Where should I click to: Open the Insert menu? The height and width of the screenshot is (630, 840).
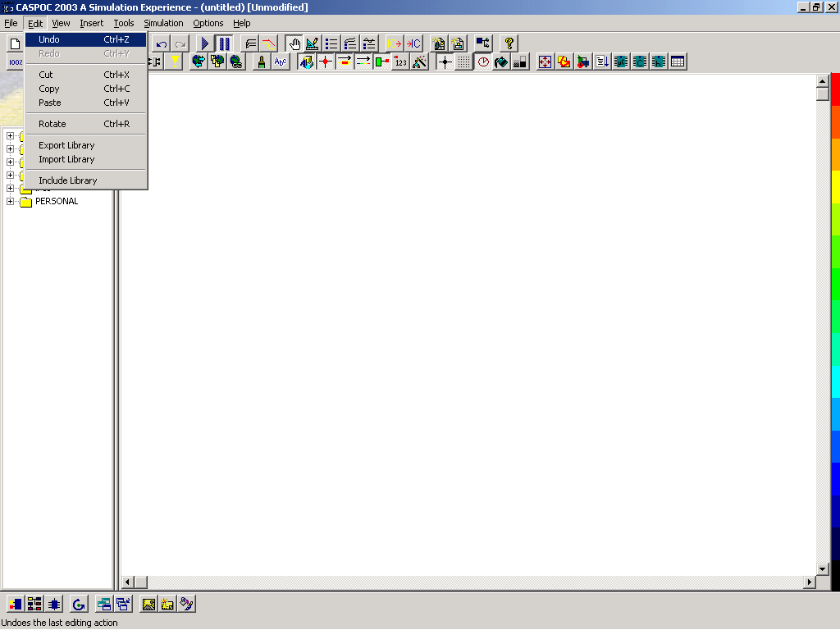point(92,24)
